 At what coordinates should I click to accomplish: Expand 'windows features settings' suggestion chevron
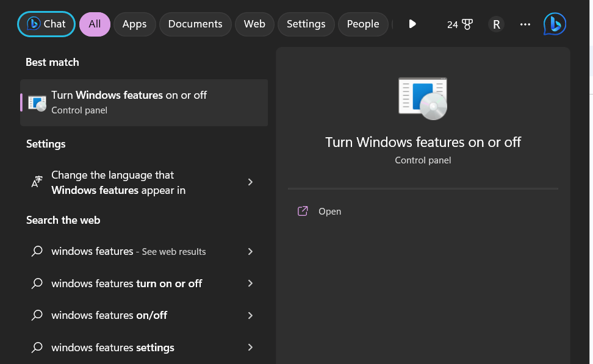point(250,348)
